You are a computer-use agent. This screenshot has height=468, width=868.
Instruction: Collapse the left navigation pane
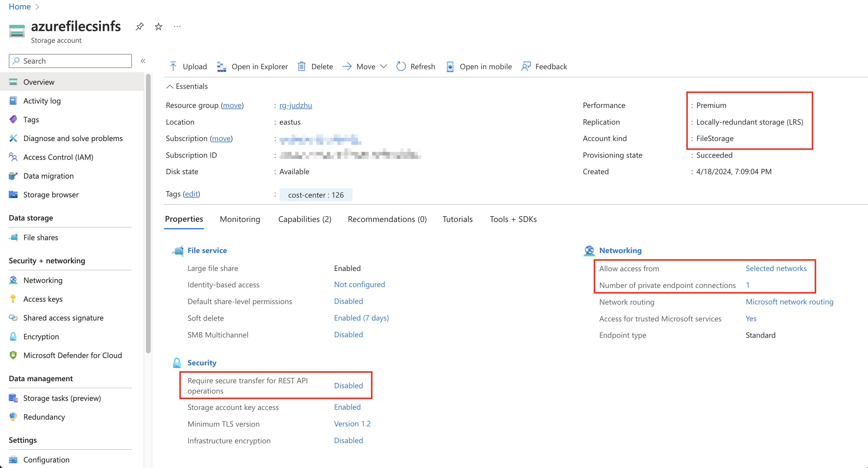pos(142,61)
